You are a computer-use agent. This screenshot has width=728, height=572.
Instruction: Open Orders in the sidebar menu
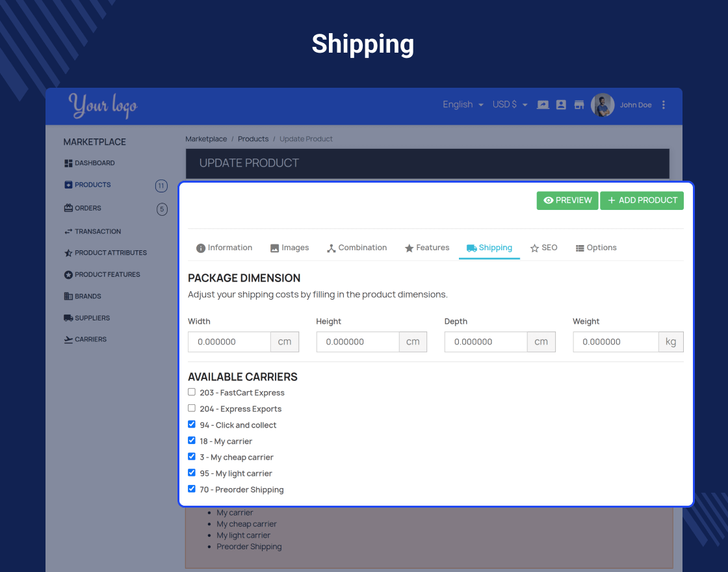pos(88,208)
